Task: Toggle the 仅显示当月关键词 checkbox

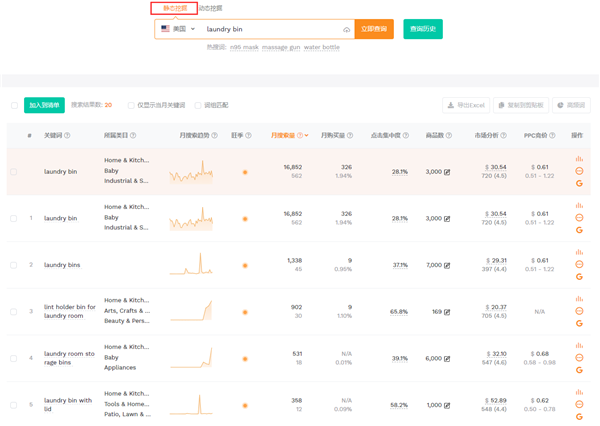Action: coord(130,105)
